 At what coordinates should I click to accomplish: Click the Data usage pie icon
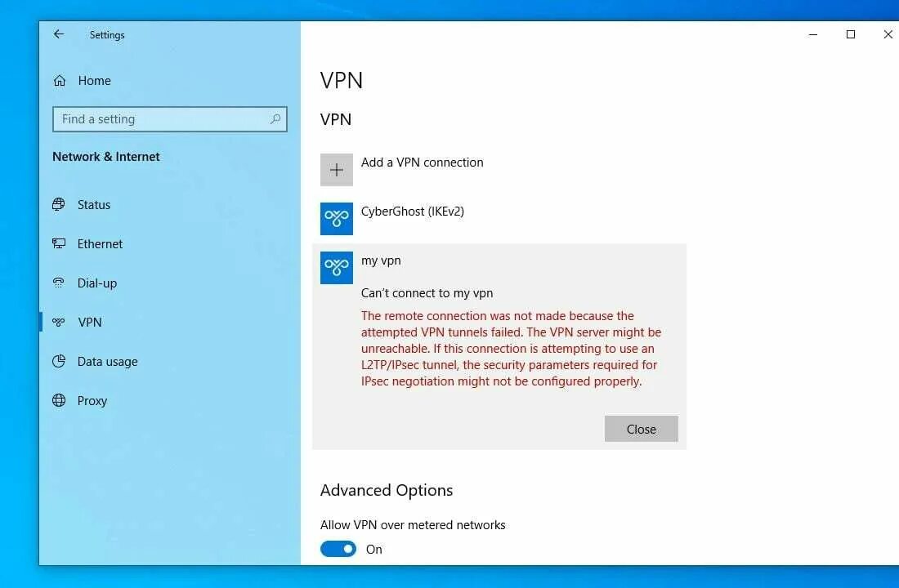tap(59, 361)
